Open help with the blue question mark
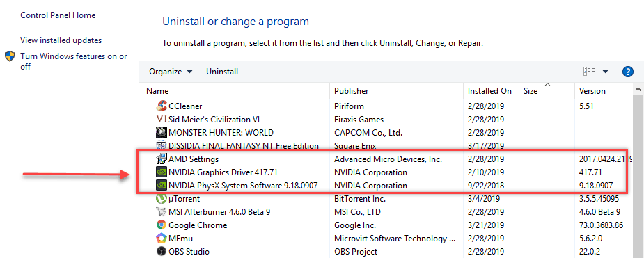Viewport: 644px width, 258px height. click(x=627, y=72)
